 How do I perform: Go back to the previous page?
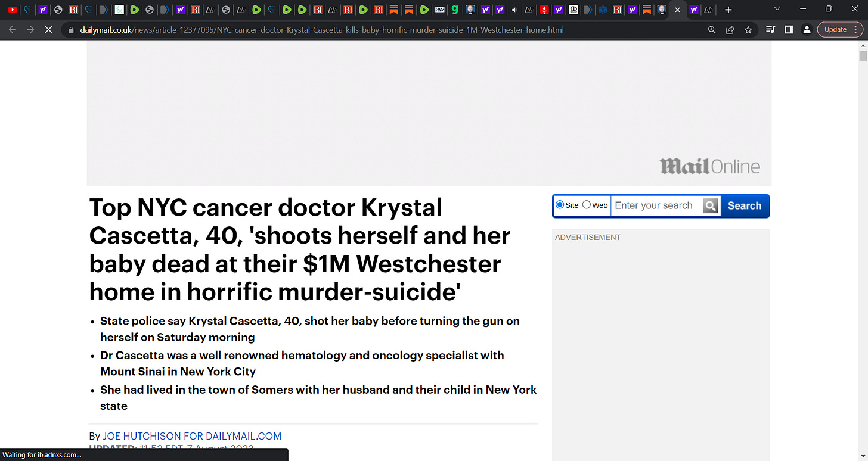pyautogui.click(x=13, y=29)
